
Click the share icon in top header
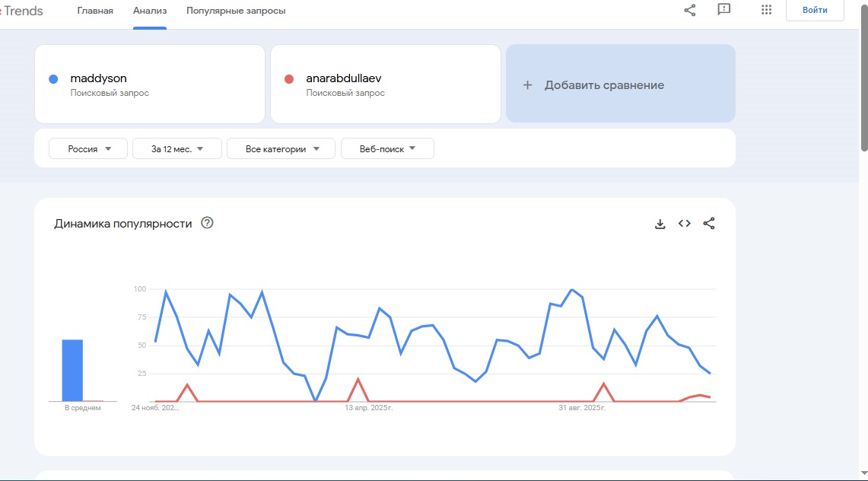click(690, 11)
